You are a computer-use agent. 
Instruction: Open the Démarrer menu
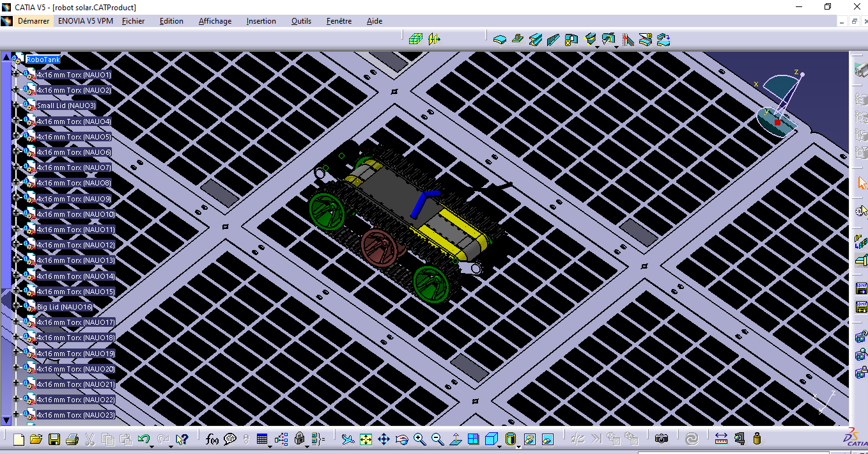33,21
